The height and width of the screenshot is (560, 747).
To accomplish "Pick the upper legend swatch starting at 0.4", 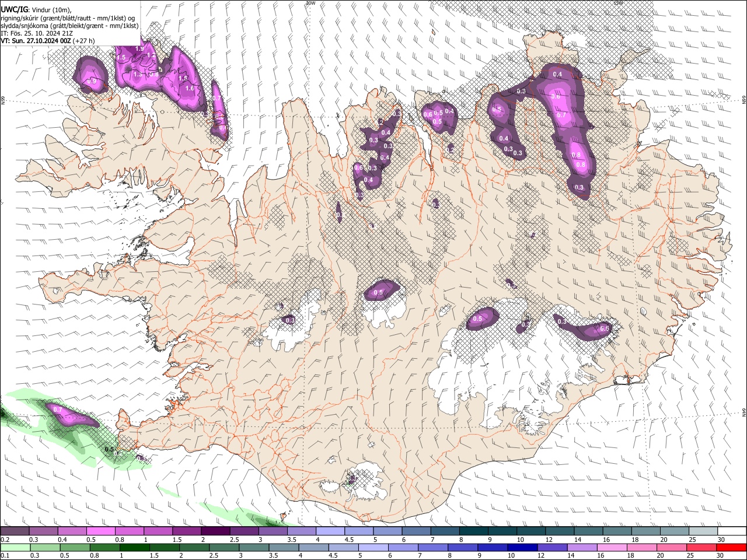I will click(72, 531).
